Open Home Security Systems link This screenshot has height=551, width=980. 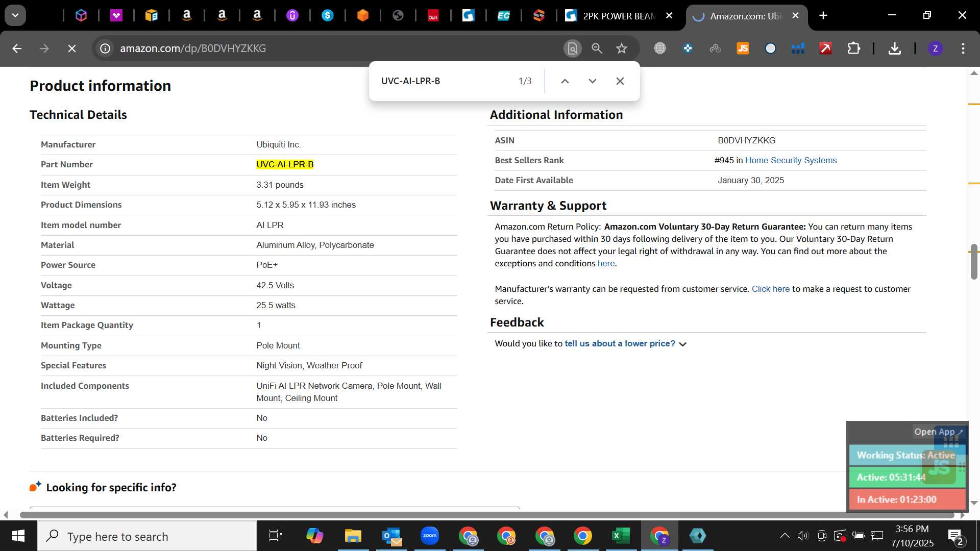(791, 160)
